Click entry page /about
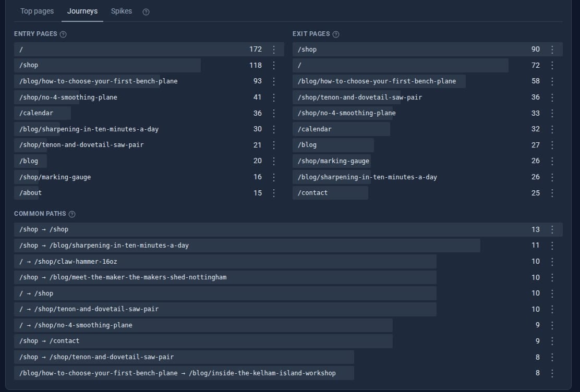Viewport: 580px width, 392px height. click(x=149, y=193)
